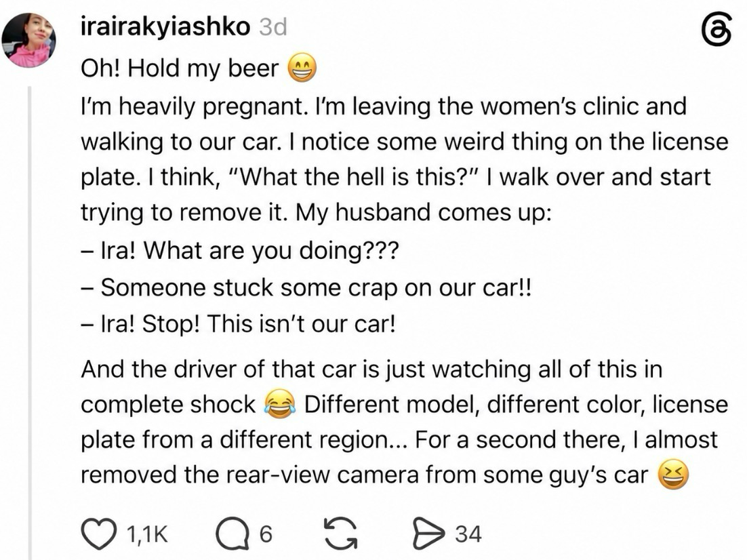
Task: Like the post with the heart icon
Action: click(x=99, y=534)
